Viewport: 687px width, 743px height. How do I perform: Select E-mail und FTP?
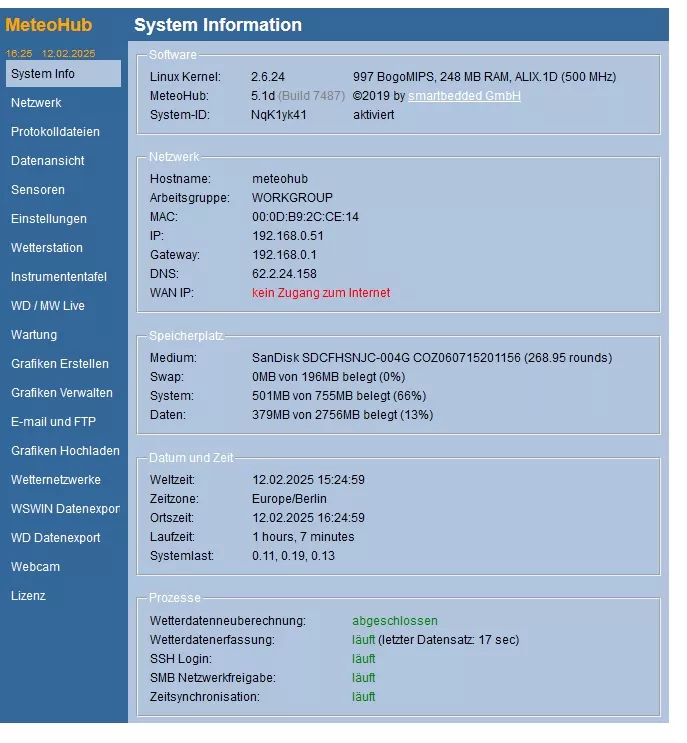coord(53,422)
